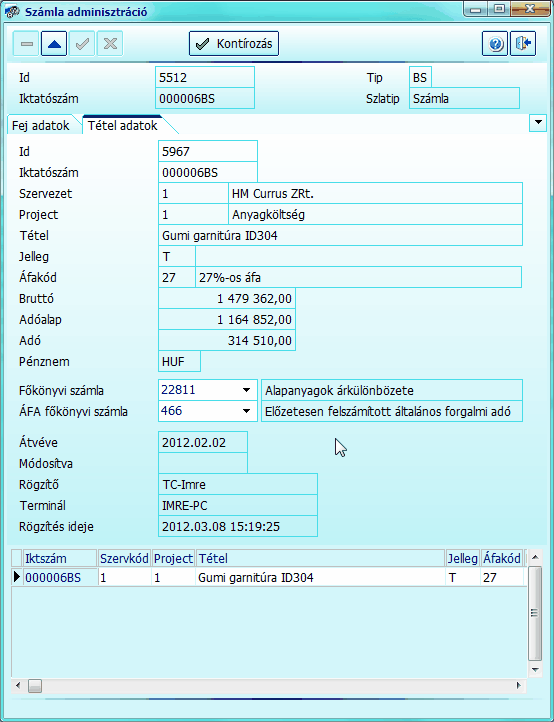Click the blue up-arrow toolbar icon
This screenshot has width=554, height=722.
pyautogui.click(x=54, y=44)
